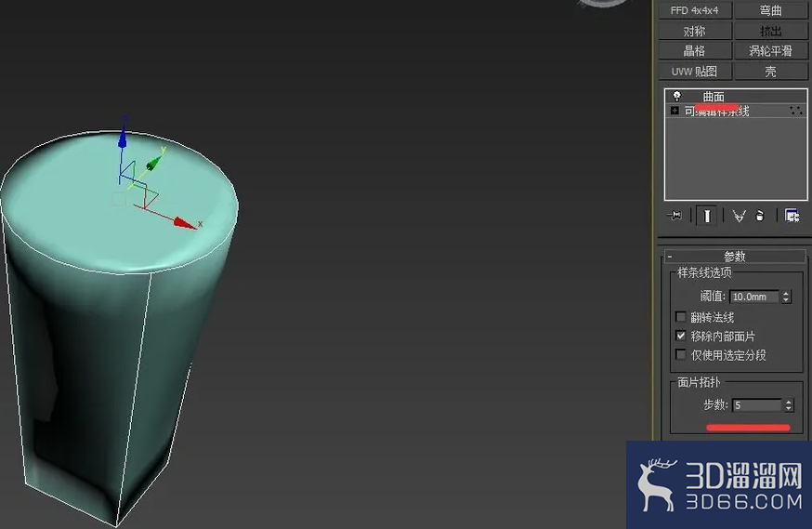Click the FFD 4x4x4 modifier button

pos(694,10)
